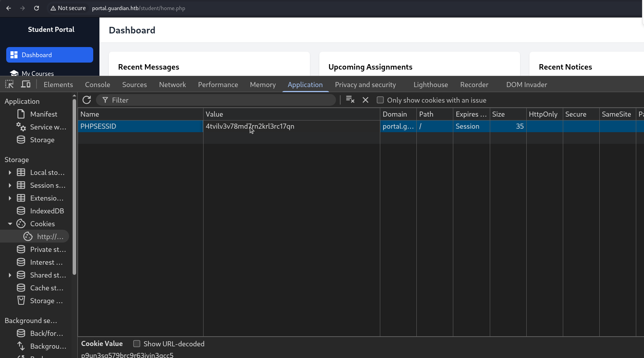644x358 pixels.
Task: Select the PHPSESSID cookie row
Action: pos(140,126)
